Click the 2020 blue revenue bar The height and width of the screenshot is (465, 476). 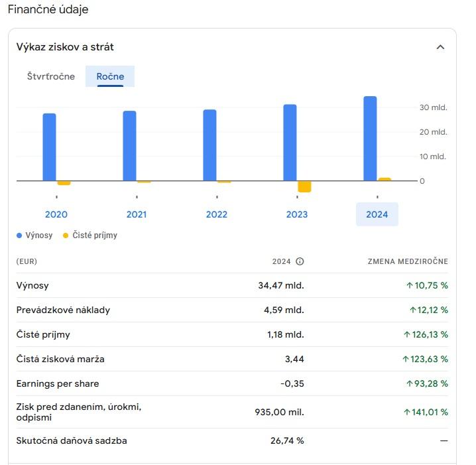(x=49, y=147)
